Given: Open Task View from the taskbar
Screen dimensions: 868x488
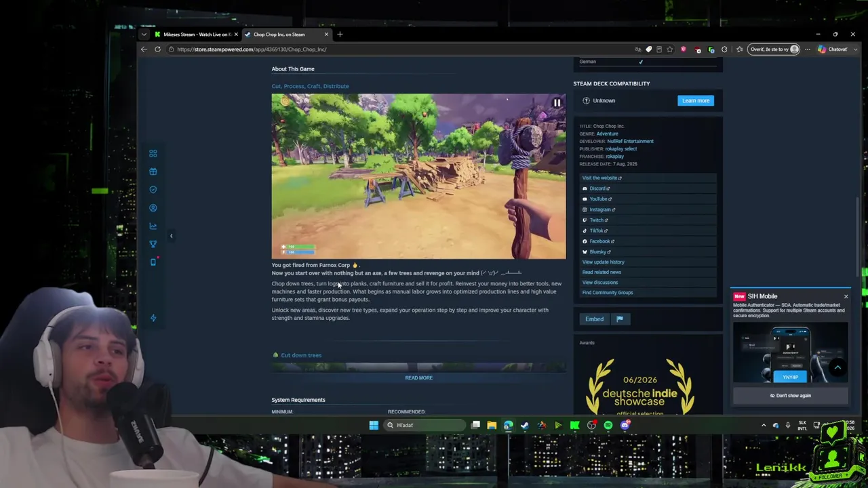Looking at the screenshot, I should click(475, 426).
